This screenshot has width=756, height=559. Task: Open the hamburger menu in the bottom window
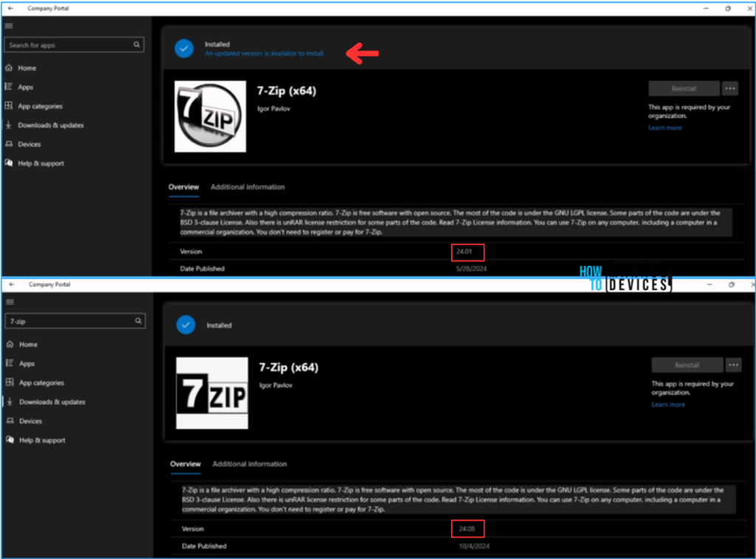coord(10,302)
